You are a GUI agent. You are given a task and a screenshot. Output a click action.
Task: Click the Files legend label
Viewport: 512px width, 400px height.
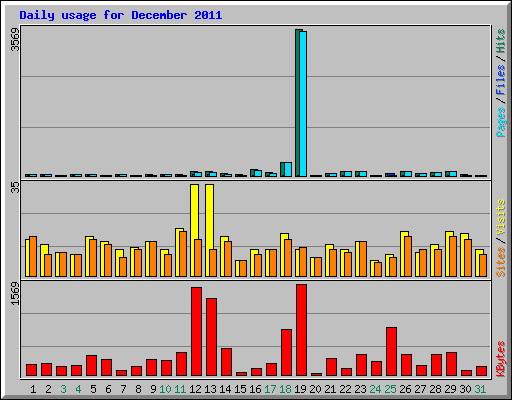coord(500,80)
